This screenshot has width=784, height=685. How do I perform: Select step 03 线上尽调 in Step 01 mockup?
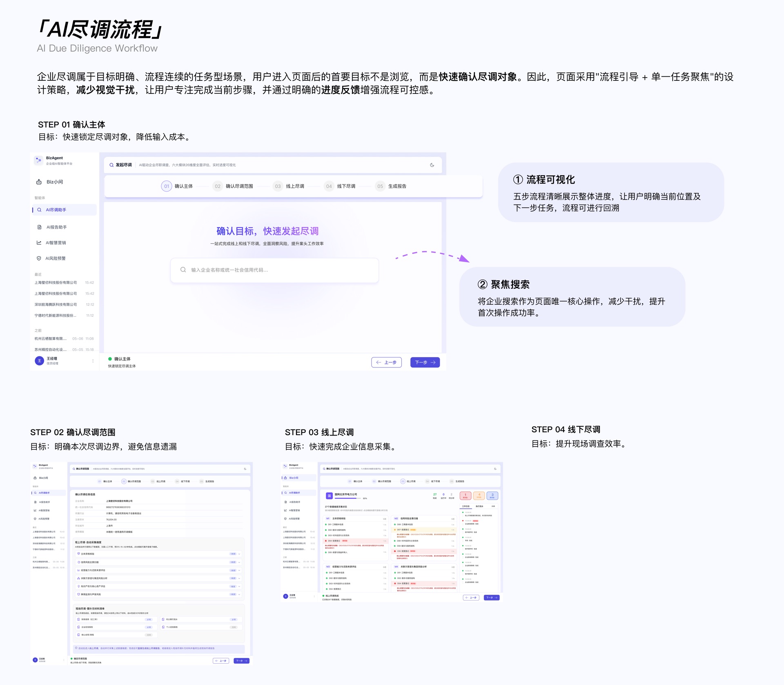click(x=288, y=186)
